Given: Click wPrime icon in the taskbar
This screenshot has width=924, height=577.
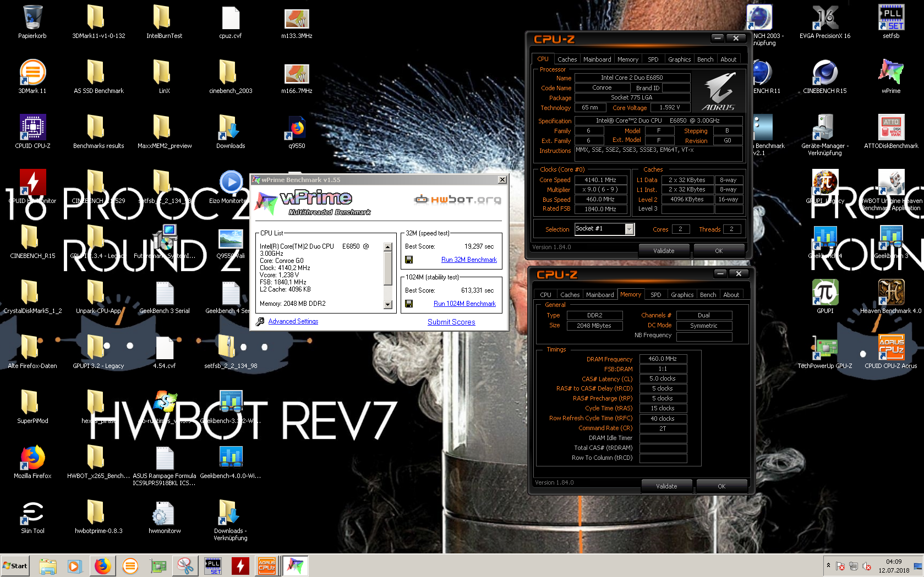Looking at the screenshot, I should (x=296, y=566).
